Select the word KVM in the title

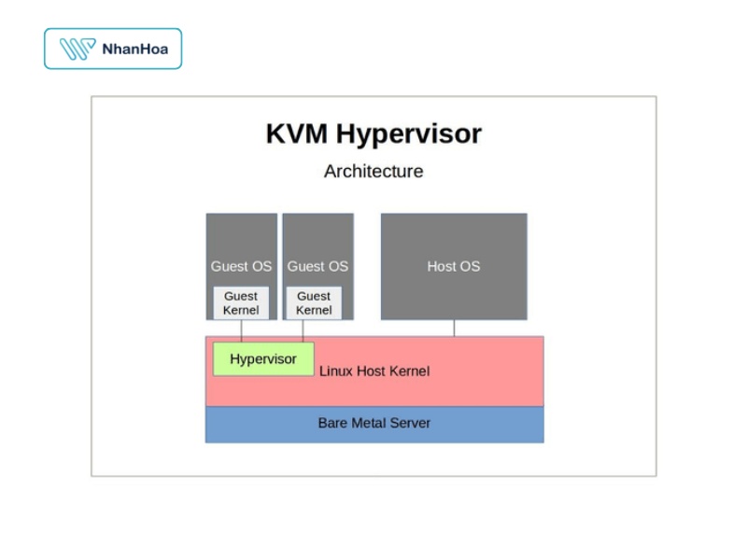(297, 133)
